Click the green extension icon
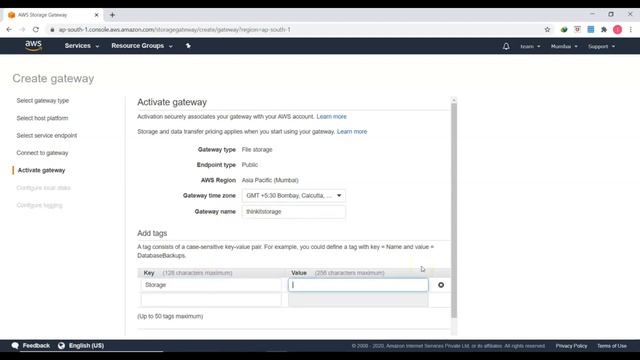Screen dimensions: 640x360 click(x=564, y=29)
